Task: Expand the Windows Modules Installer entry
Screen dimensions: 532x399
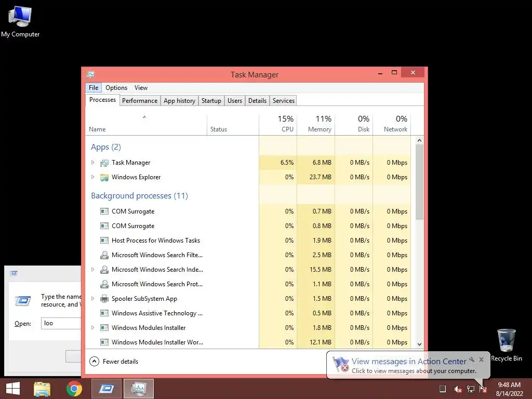Action: (x=92, y=328)
